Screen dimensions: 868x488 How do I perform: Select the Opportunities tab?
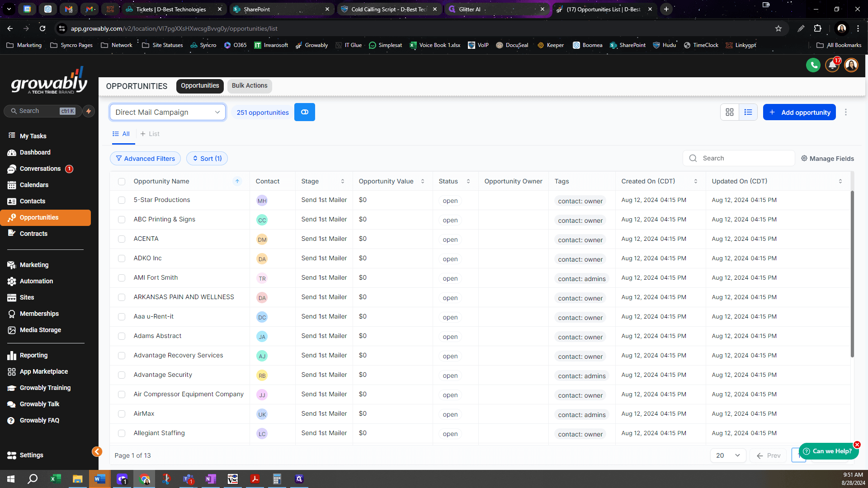click(200, 86)
